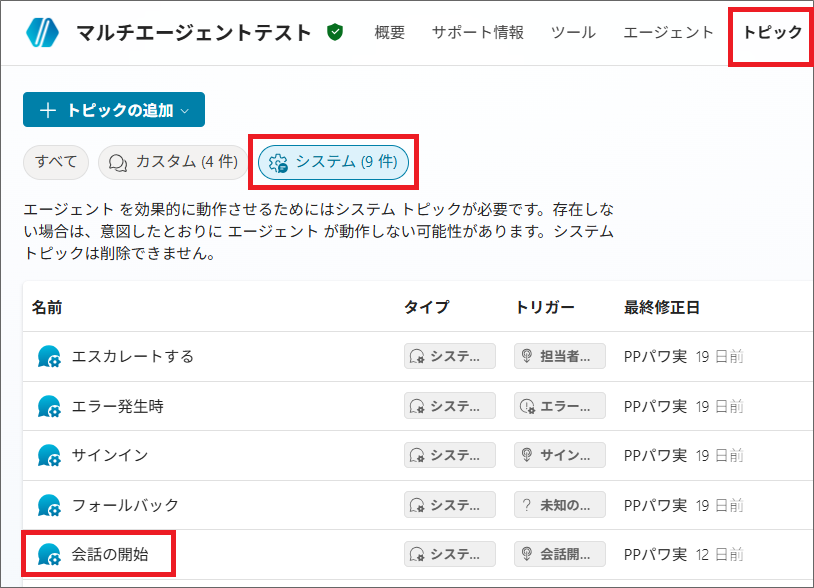The height and width of the screenshot is (588, 814).
Task: Click the topic icon beside フォールバック
Action: click(49, 505)
